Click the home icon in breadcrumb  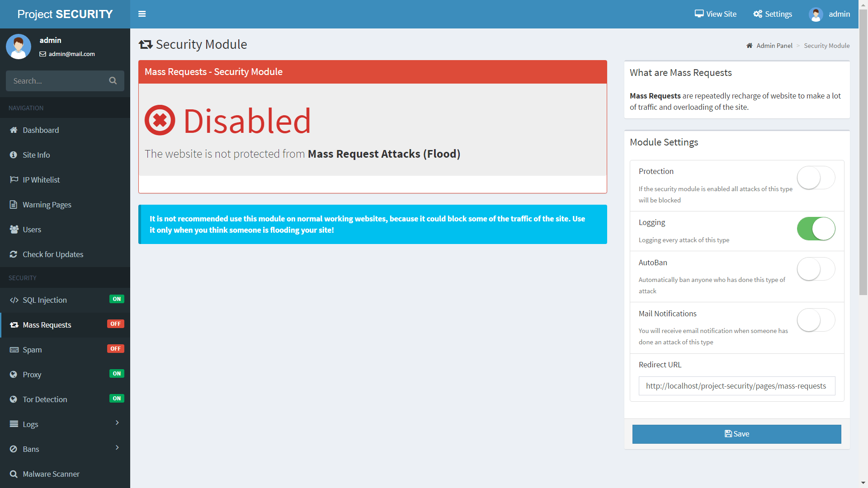click(749, 46)
